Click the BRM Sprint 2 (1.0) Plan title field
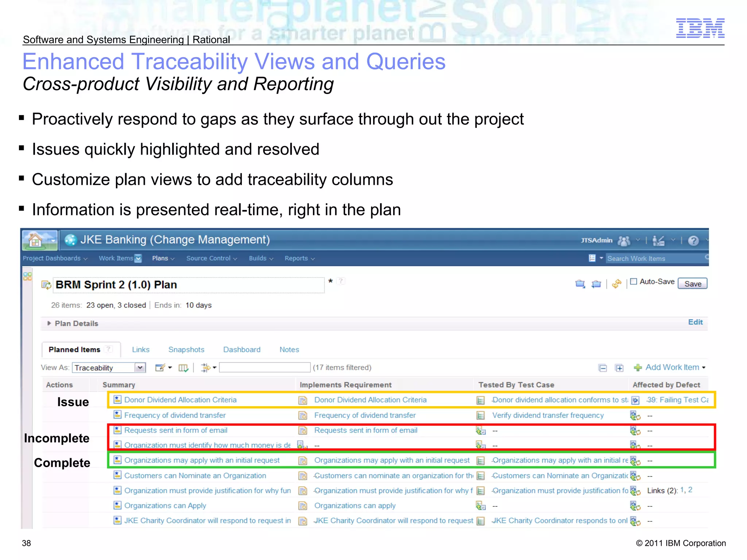Viewport: 747px width, 560px height. (x=189, y=285)
